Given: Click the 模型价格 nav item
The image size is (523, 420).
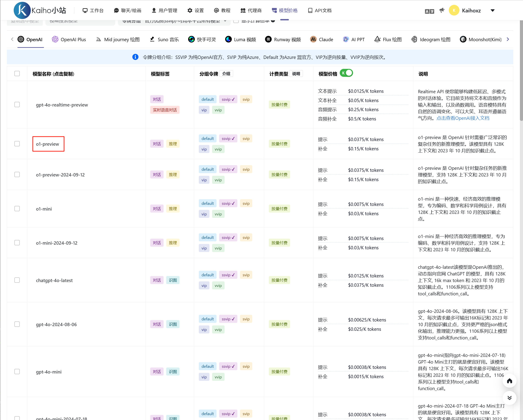Looking at the screenshot, I should 285,10.
